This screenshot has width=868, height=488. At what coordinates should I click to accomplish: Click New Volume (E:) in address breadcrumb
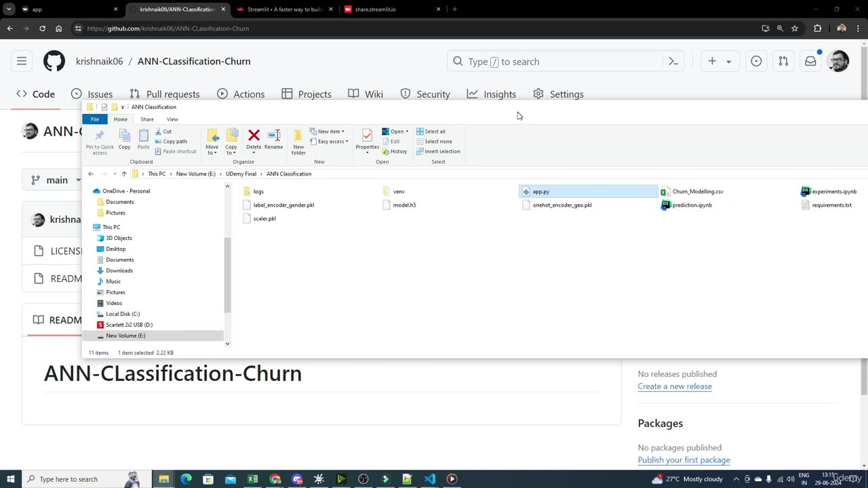(x=195, y=174)
